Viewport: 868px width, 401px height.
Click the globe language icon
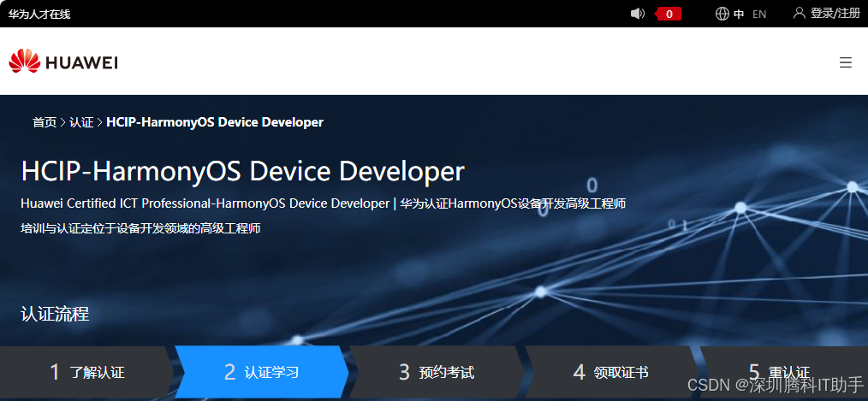coord(722,14)
